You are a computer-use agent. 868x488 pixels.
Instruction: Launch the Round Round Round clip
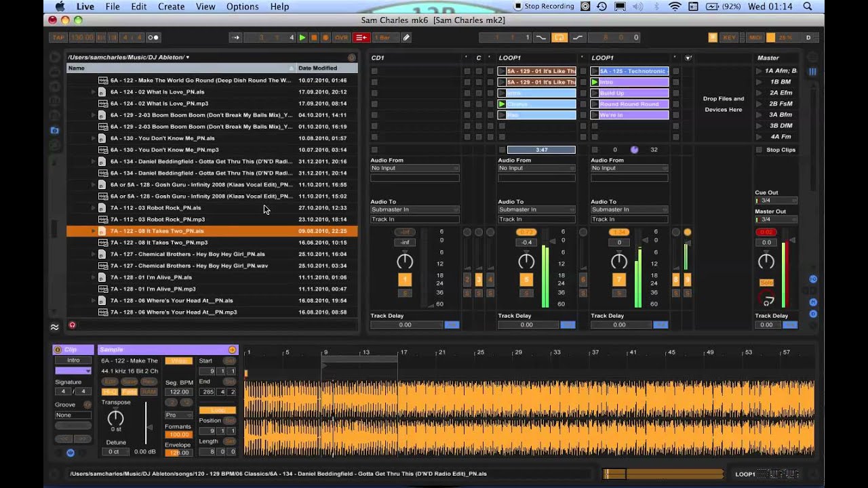pyautogui.click(x=595, y=104)
